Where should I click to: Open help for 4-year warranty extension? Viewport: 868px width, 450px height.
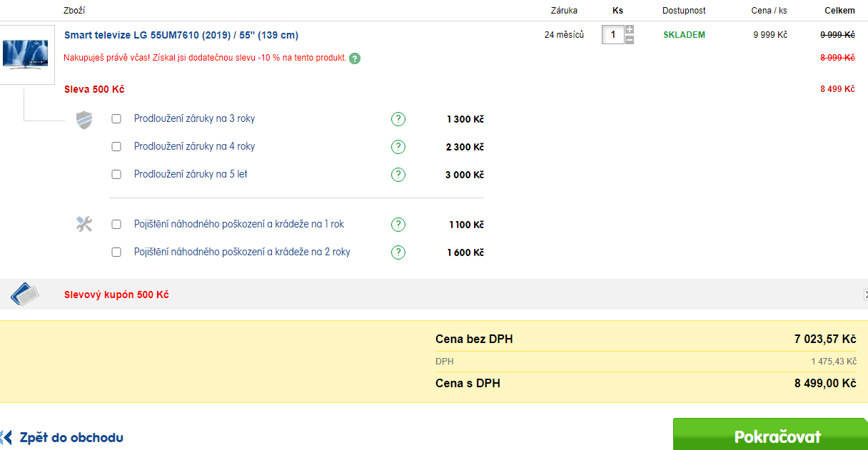point(398,147)
